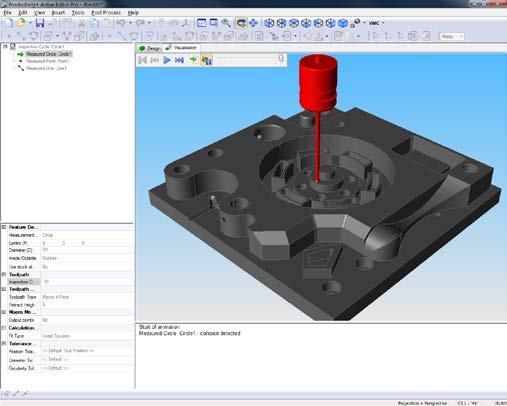Viewport: 507px width, 406px height.
Task: Open the Tools menu
Action: 78,13
